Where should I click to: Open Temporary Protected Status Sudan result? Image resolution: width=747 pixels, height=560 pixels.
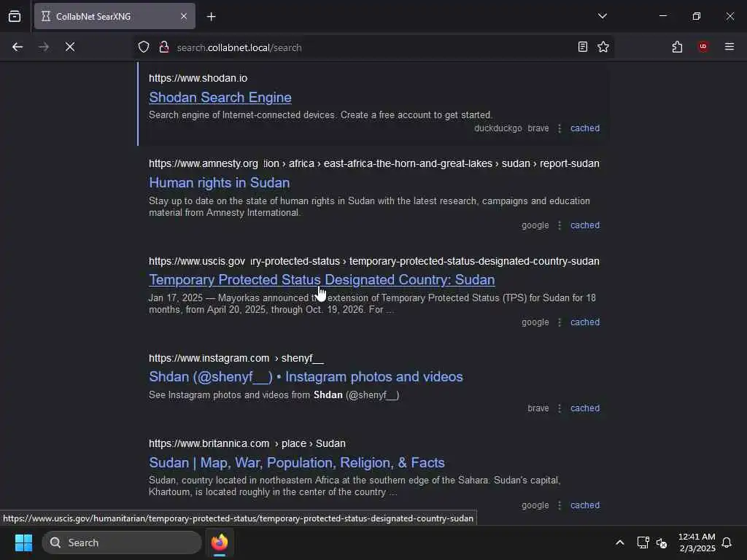[x=322, y=279]
